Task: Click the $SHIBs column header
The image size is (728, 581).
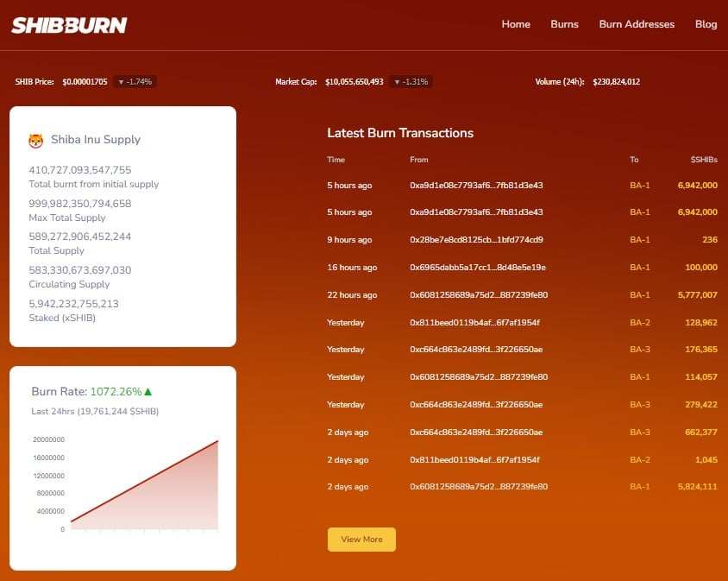Action: pos(703,160)
